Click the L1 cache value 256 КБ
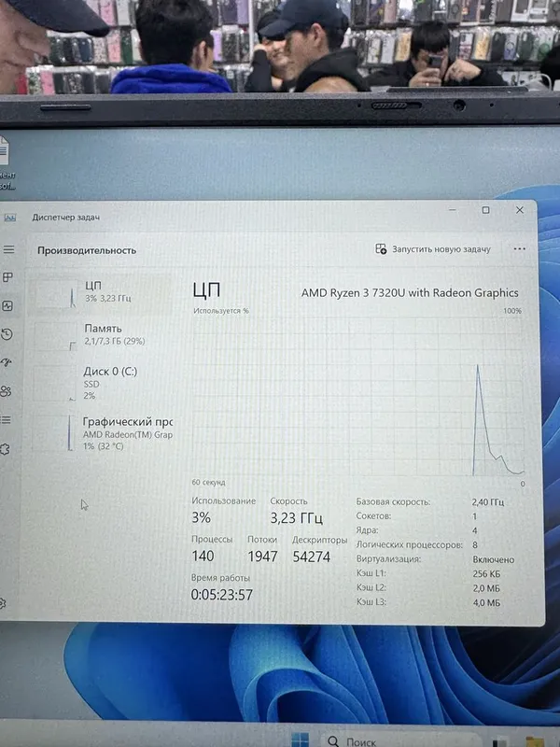 [x=486, y=574]
